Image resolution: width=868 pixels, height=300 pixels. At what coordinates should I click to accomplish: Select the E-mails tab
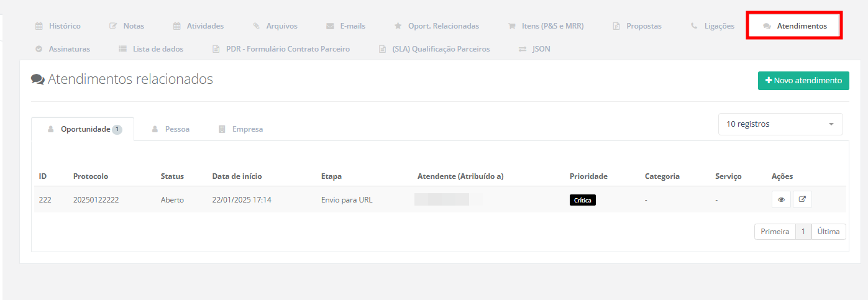click(346, 26)
